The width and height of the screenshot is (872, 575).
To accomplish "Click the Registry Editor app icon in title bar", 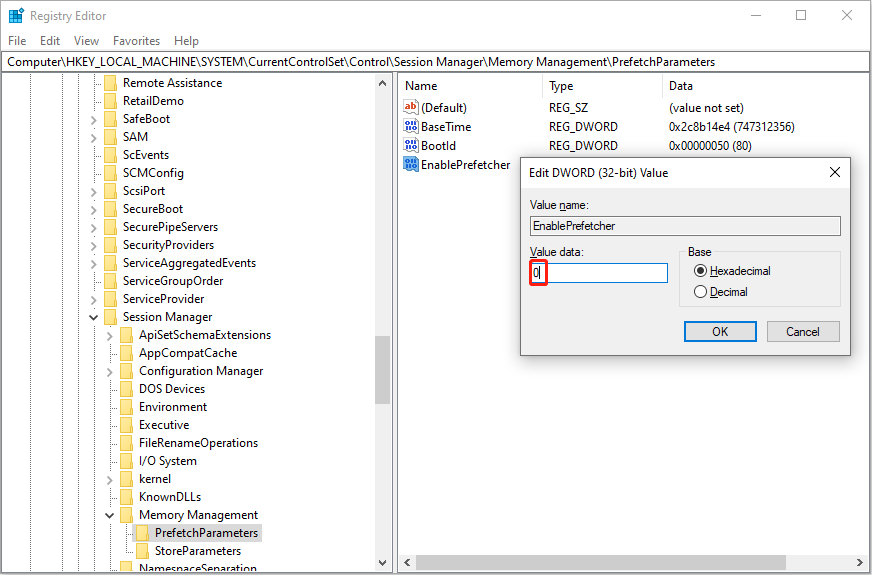I will [x=16, y=16].
